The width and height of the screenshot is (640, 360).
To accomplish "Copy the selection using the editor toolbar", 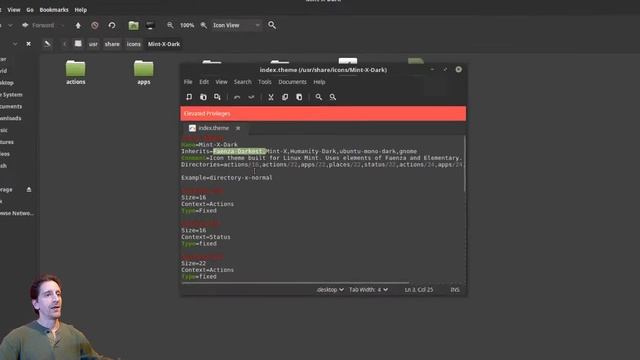I will click(x=285, y=97).
